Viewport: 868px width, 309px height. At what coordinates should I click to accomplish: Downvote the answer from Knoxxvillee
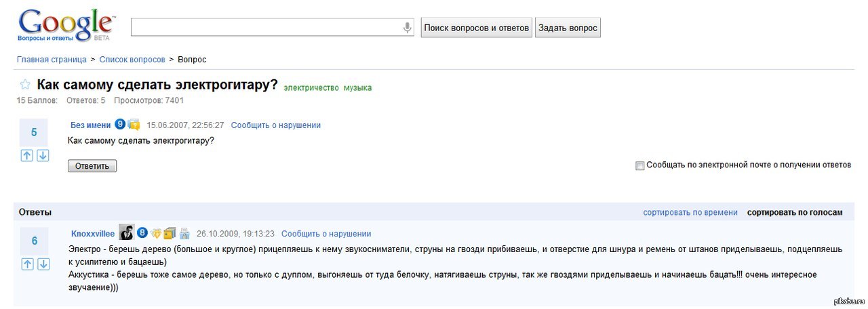43,264
